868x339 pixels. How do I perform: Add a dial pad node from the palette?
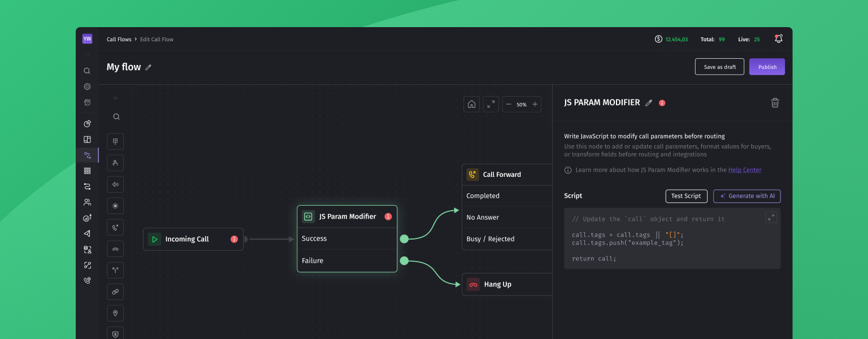[115, 141]
